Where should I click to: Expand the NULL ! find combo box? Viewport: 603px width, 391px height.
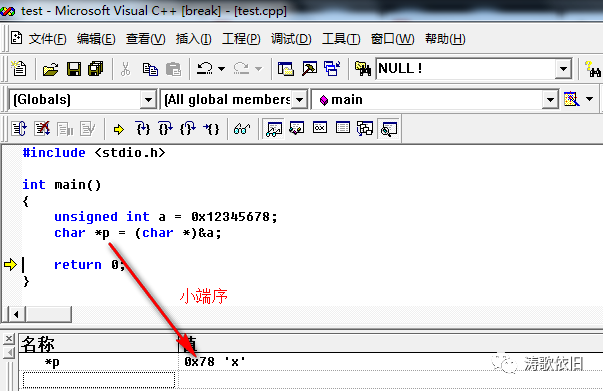pos(563,69)
